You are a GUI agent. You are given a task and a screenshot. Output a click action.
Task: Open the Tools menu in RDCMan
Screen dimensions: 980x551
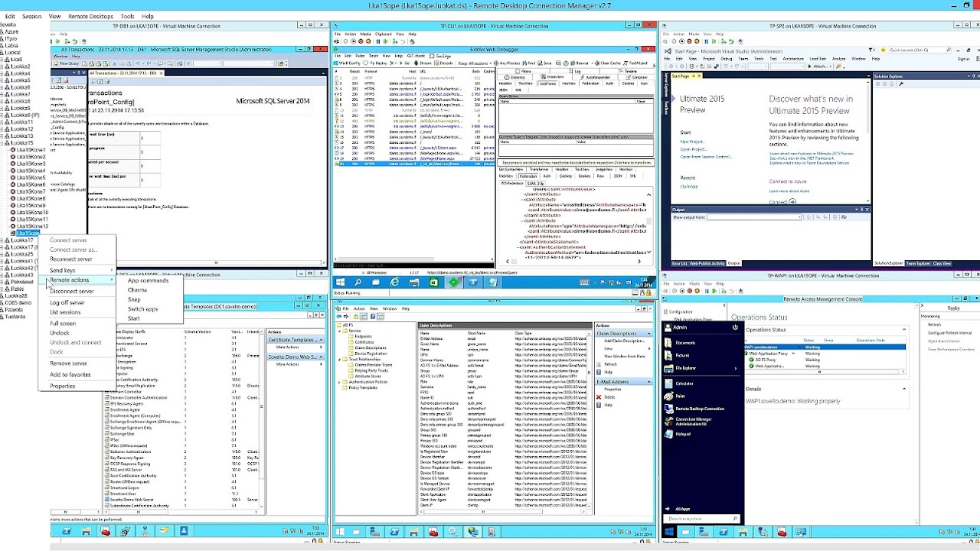click(x=127, y=16)
